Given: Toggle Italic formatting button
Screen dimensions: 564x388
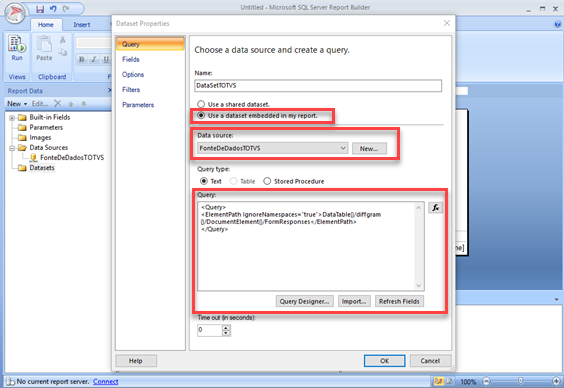Looking at the screenshot, I should pos(94,60).
